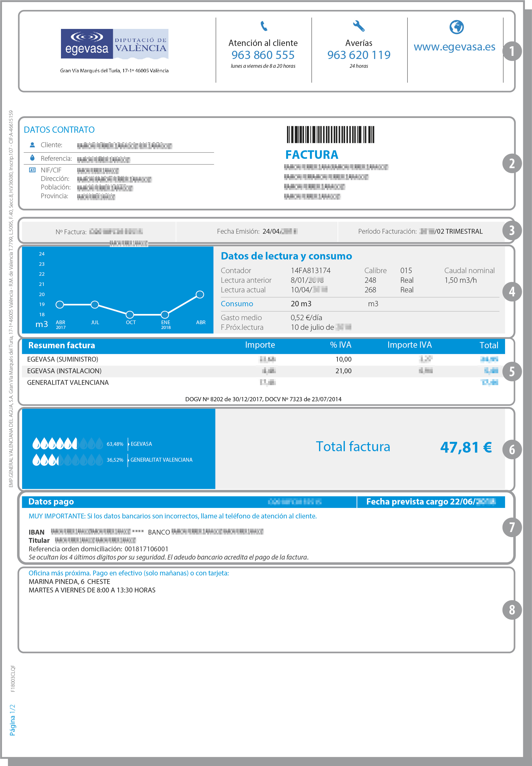Click the ID card icon beside NIF/CIF
Screen dimensions: 532x766
[32, 170]
